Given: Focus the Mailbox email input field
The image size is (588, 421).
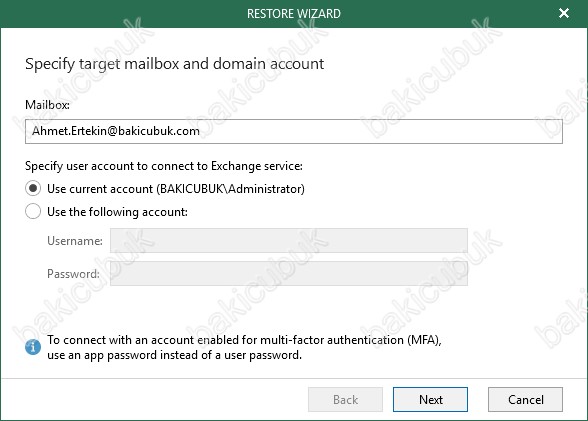Looking at the screenshot, I should point(294,131).
